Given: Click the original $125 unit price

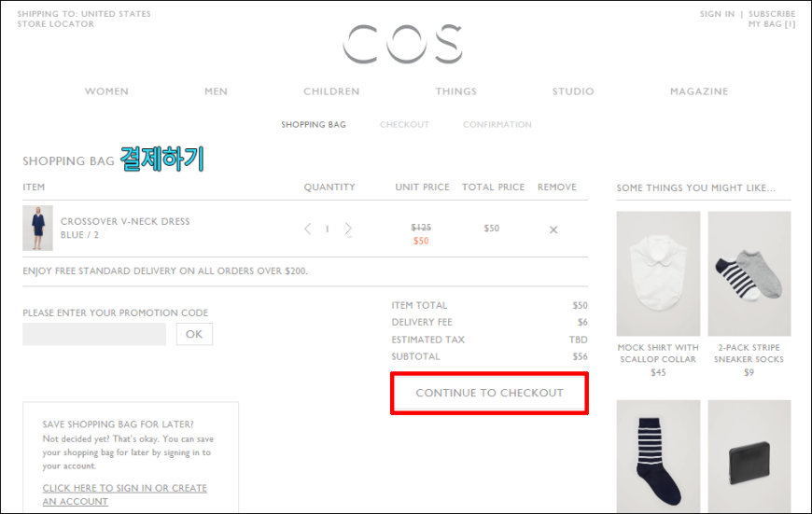Looking at the screenshot, I should 421,228.
